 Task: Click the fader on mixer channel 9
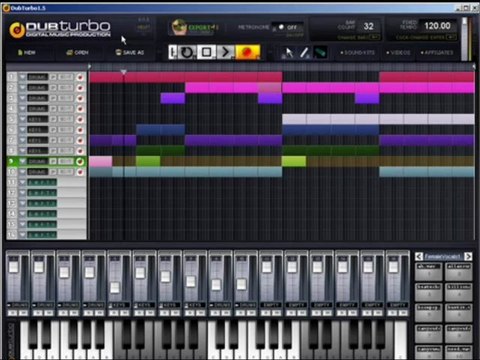tap(216, 284)
